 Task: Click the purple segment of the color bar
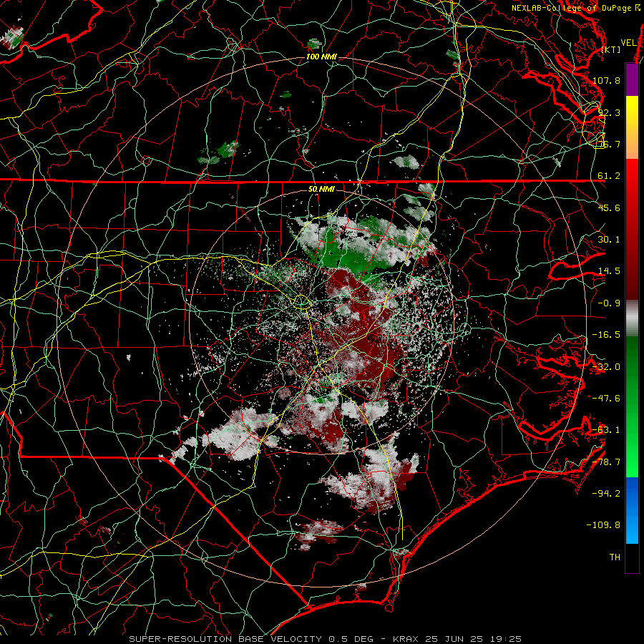632,80
